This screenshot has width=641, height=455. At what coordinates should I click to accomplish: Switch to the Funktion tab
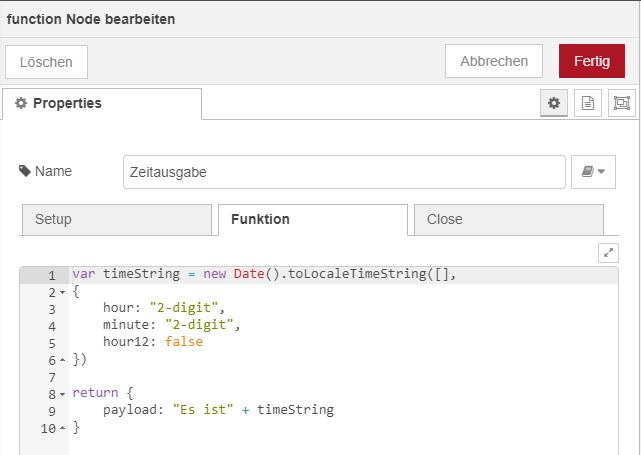(x=312, y=219)
